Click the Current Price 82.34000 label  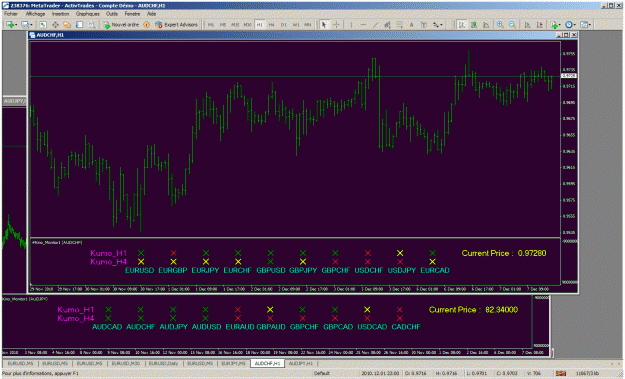tap(473, 310)
